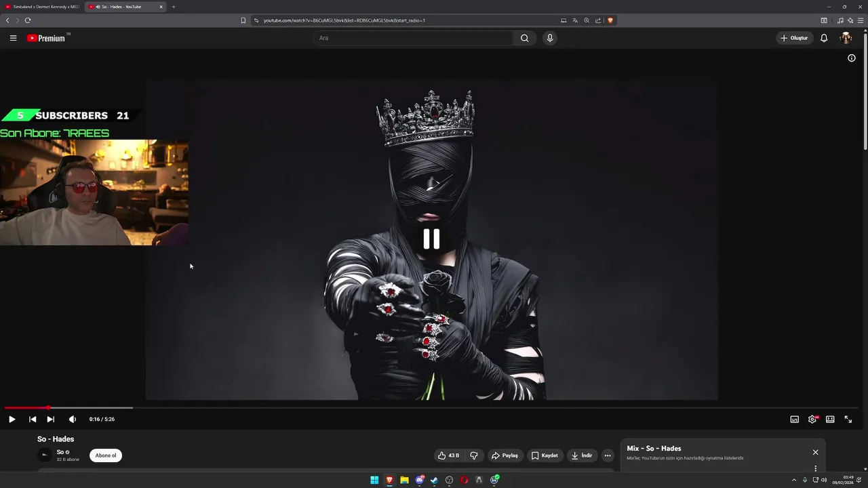Open the Mix panel's three-dot options

(x=816, y=468)
